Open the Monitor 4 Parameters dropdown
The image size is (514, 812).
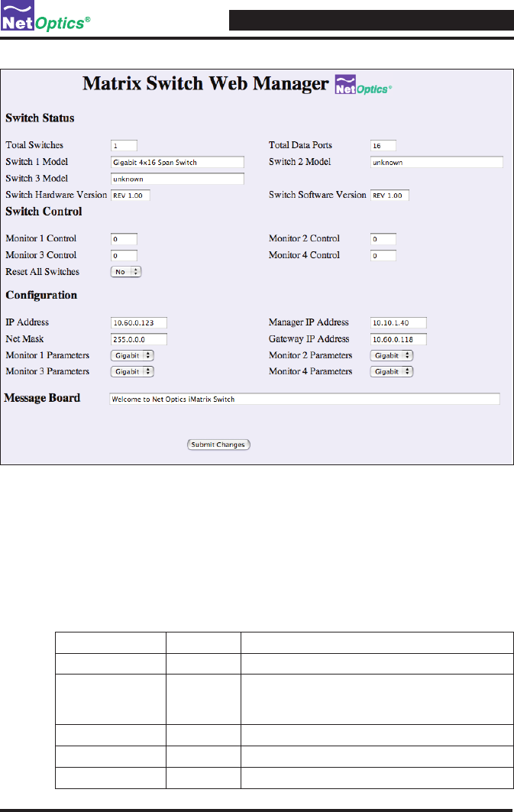pos(391,371)
